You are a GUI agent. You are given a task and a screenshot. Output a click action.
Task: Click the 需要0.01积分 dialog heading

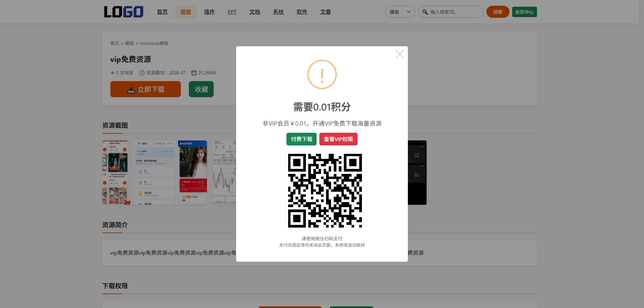point(322,107)
